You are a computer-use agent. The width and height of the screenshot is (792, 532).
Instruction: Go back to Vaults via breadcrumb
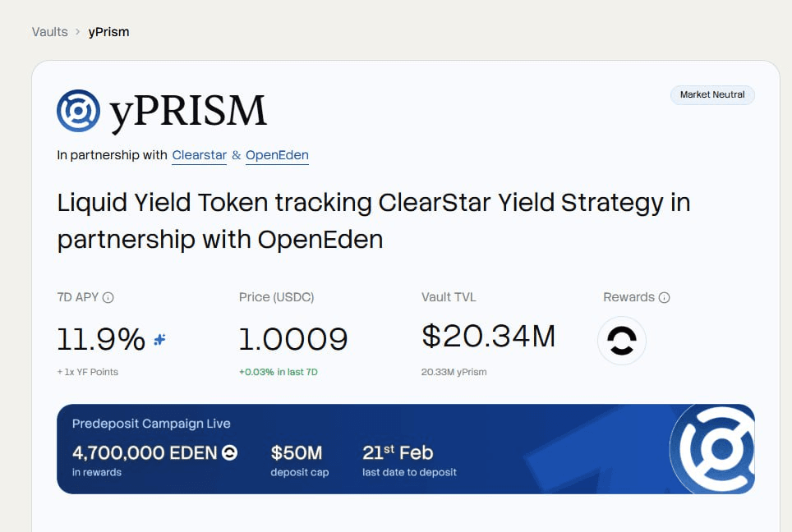(x=49, y=32)
